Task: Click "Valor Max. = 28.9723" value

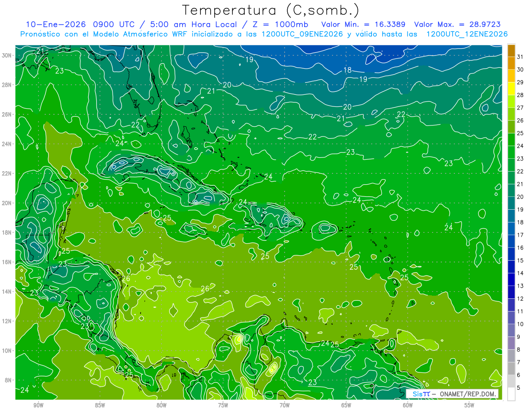Action: click(458, 24)
